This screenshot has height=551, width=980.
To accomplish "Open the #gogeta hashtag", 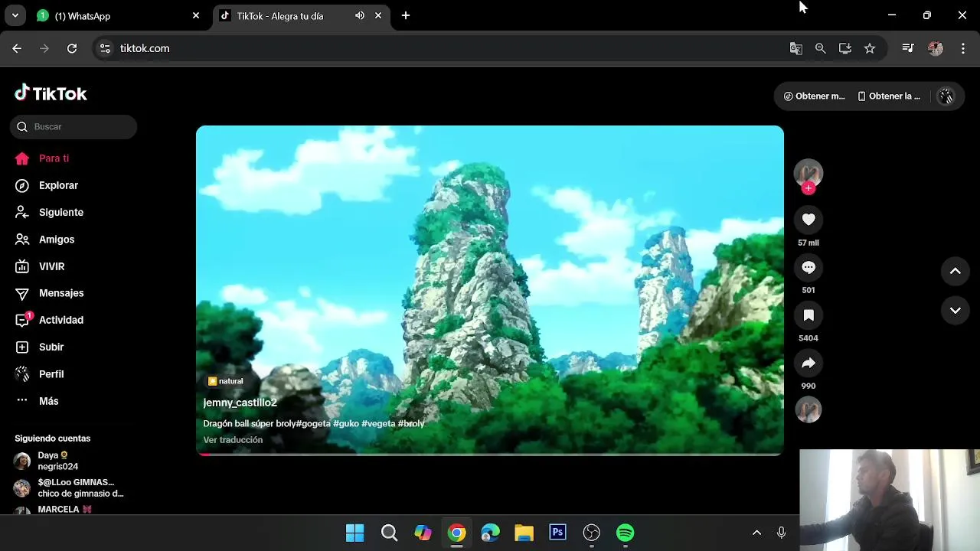I will pyautogui.click(x=313, y=423).
